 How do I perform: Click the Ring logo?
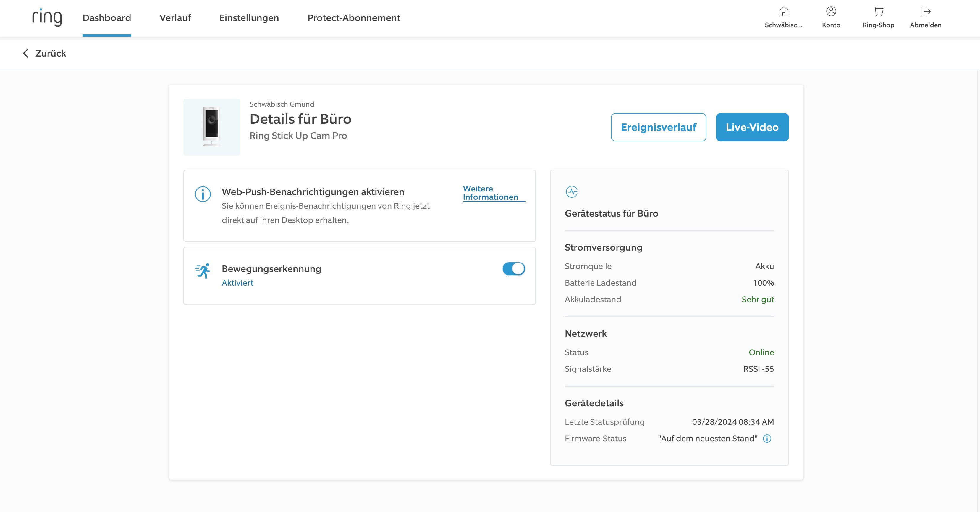tap(47, 17)
